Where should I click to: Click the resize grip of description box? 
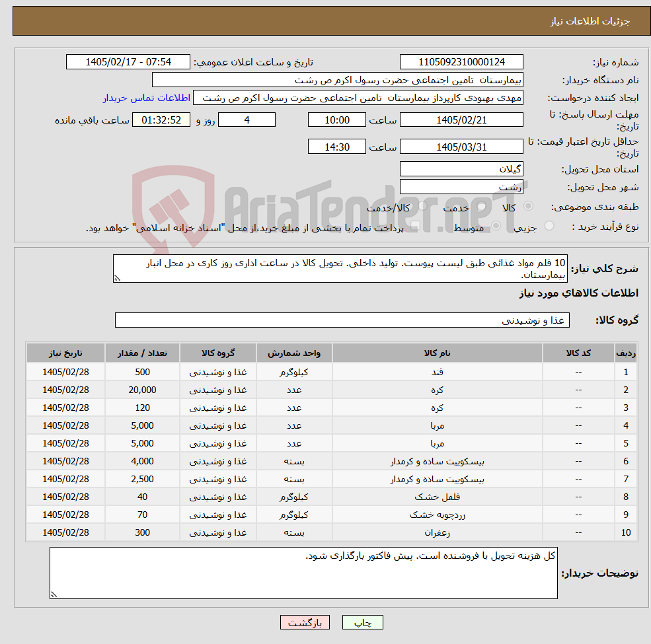(x=117, y=279)
